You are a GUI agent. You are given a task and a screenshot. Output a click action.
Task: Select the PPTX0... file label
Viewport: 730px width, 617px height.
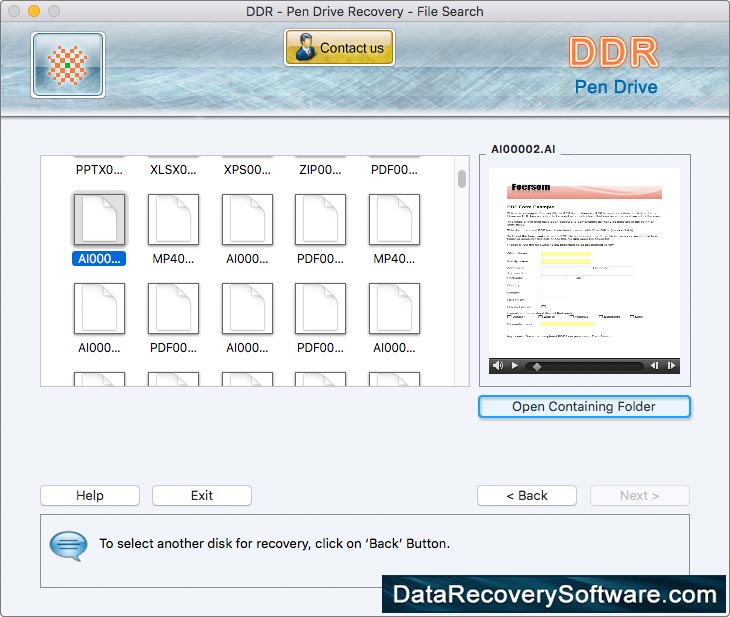click(x=99, y=170)
